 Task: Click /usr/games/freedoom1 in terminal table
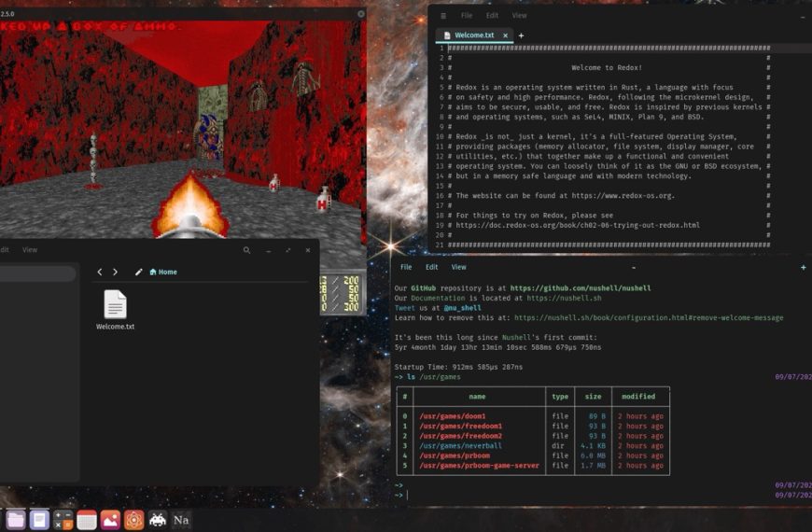coord(460,426)
